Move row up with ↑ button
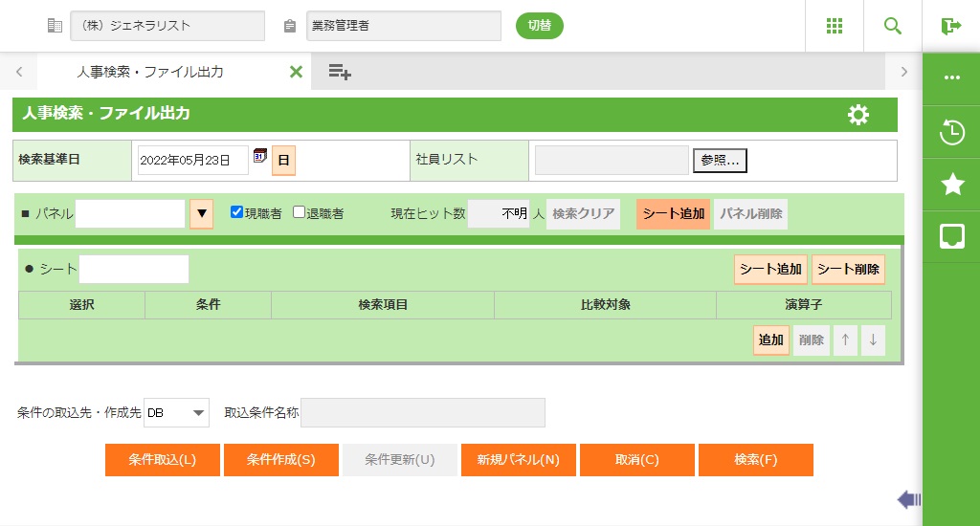This screenshot has height=526, width=980. pyautogui.click(x=845, y=340)
